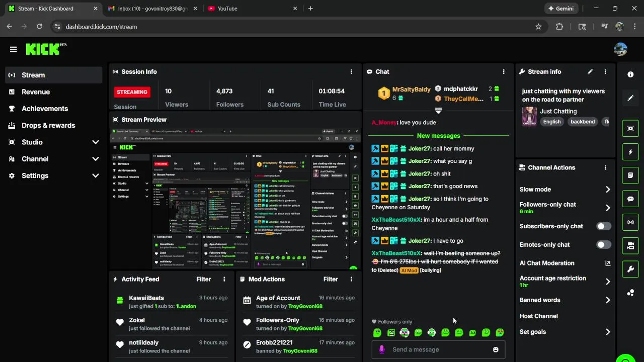The height and width of the screenshot is (362, 644).
Task: Open the user profile avatar menu
Action: point(620,49)
